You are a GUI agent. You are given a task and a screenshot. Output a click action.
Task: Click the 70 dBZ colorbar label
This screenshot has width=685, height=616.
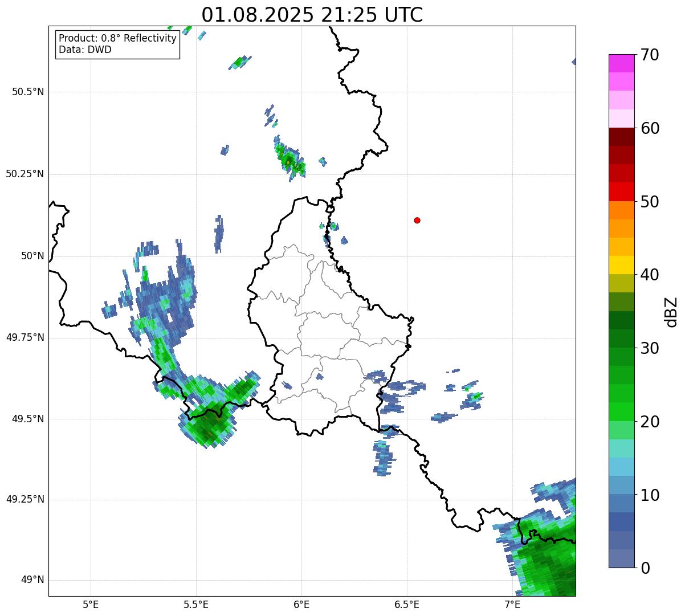click(x=650, y=55)
